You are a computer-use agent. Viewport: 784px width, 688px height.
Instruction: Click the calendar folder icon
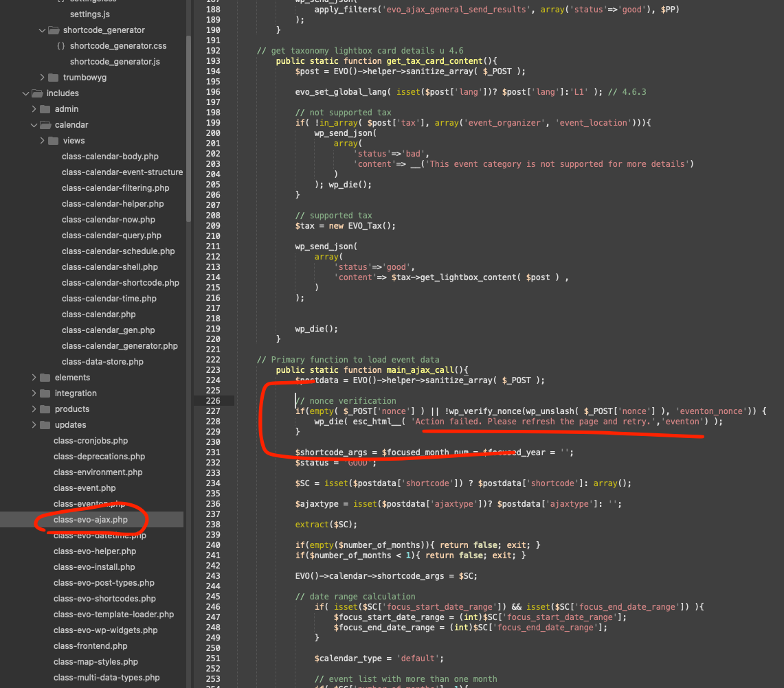pos(45,125)
